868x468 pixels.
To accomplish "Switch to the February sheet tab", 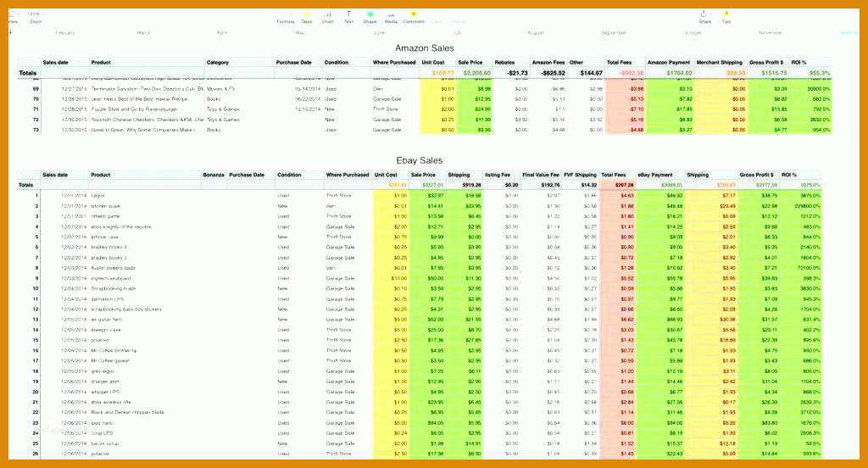I will 64,33.
